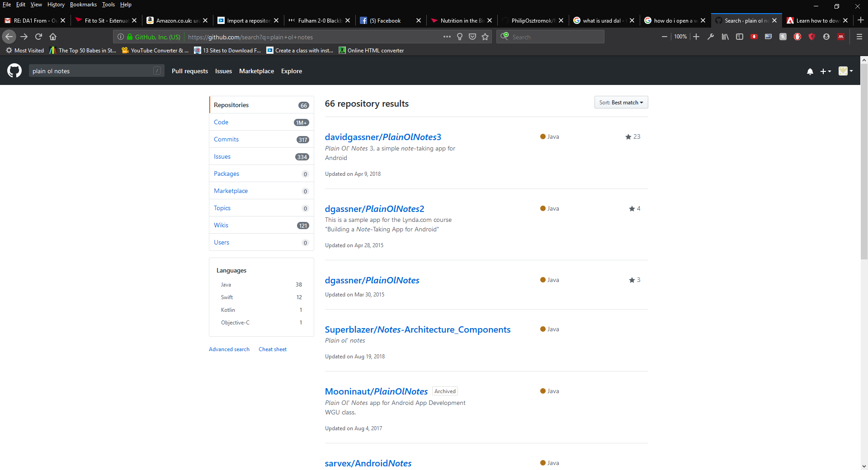The height and width of the screenshot is (470, 868).
Task: Zoom out with the minus button
Action: coord(664,37)
